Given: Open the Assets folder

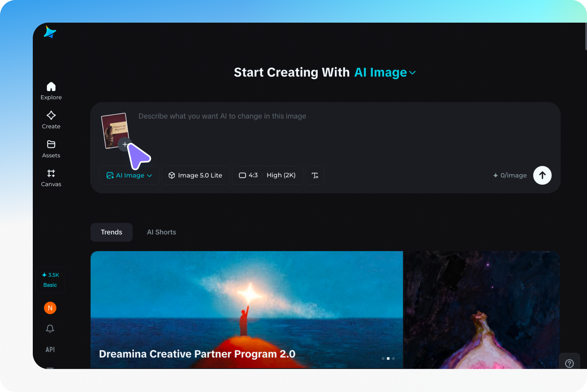Looking at the screenshot, I should point(51,149).
